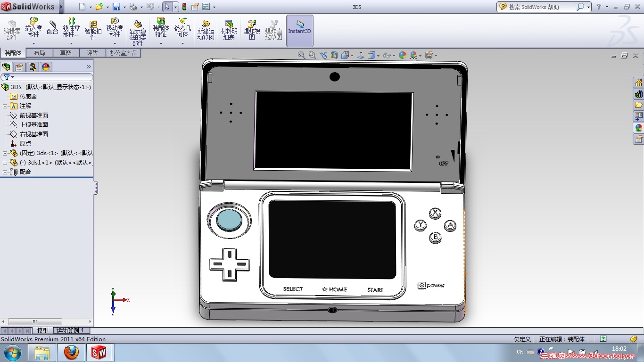Click the 配合 (Mate) paperclip tool

(52, 28)
